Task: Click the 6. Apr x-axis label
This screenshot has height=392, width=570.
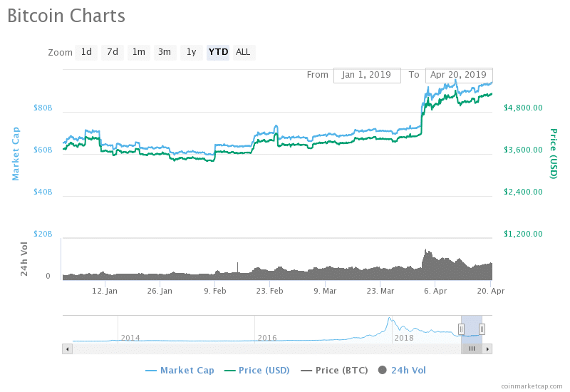Action: point(435,291)
